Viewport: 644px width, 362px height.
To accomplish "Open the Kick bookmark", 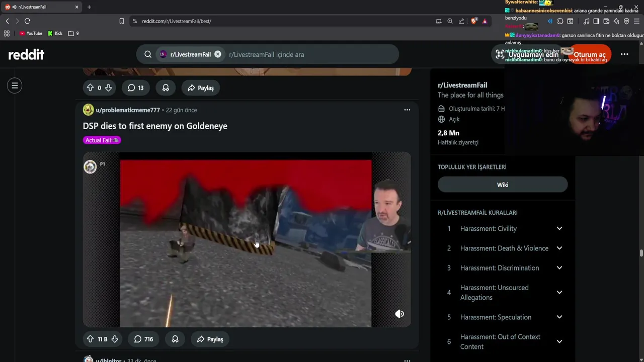I will coord(55,33).
